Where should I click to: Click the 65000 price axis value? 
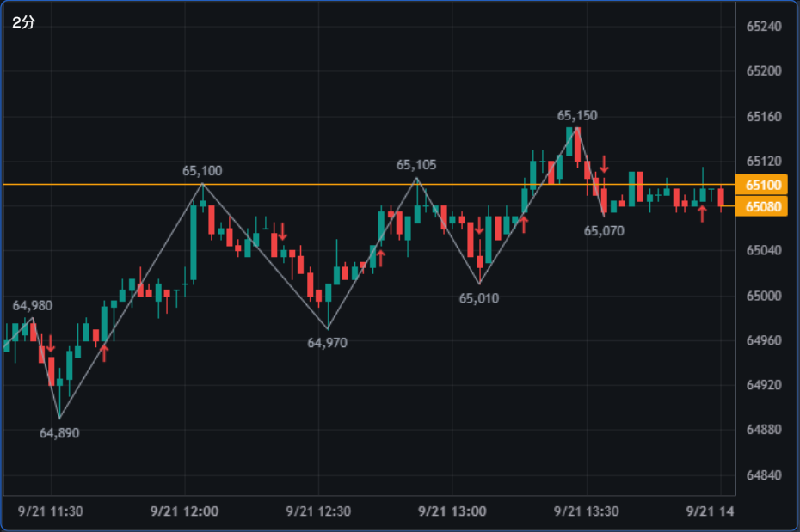click(x=764, y=296)
